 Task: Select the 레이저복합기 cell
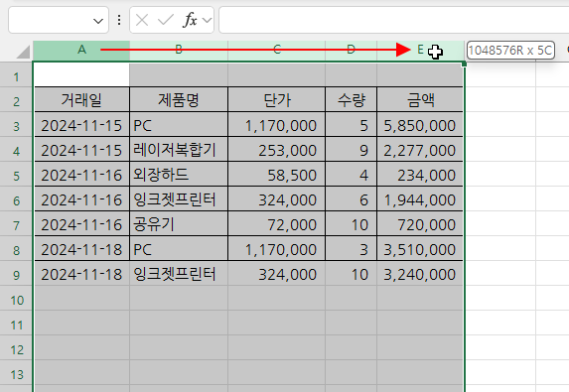tap(179, 150)
